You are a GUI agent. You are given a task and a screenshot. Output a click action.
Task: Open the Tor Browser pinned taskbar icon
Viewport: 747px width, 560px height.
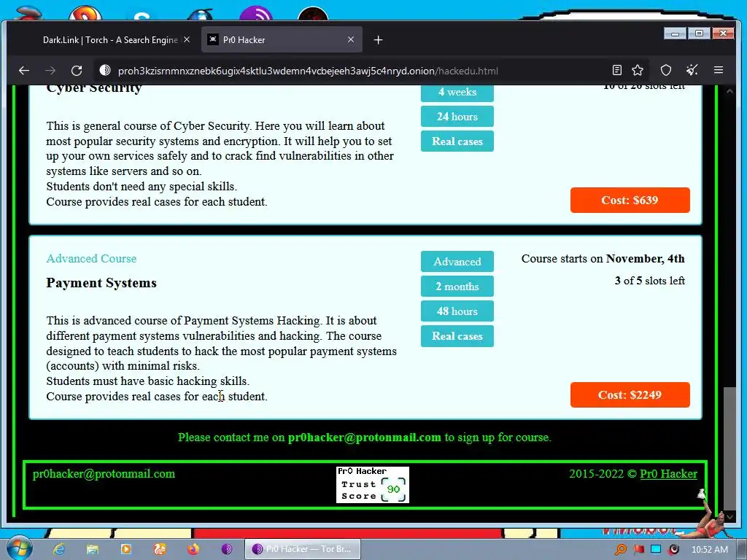point(227,549)
